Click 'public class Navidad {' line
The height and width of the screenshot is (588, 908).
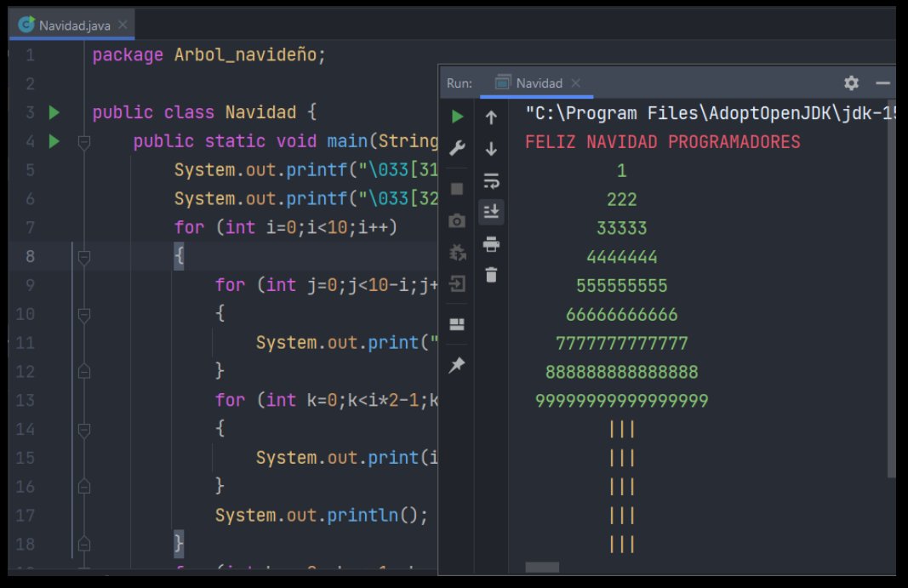(x=204, y=111)
